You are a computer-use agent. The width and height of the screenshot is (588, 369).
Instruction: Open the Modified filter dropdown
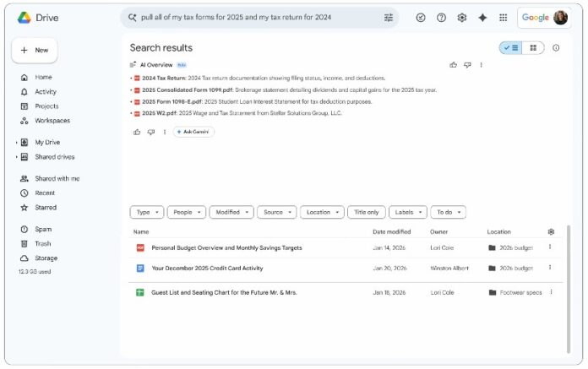pyautogui.click(x=231, y=213)
